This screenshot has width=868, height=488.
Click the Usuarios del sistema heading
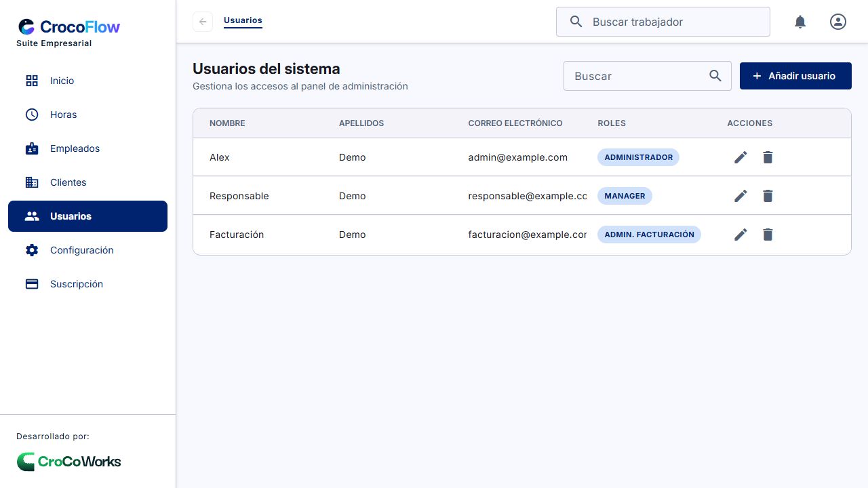pyautogui.click(x=267, y=68)
